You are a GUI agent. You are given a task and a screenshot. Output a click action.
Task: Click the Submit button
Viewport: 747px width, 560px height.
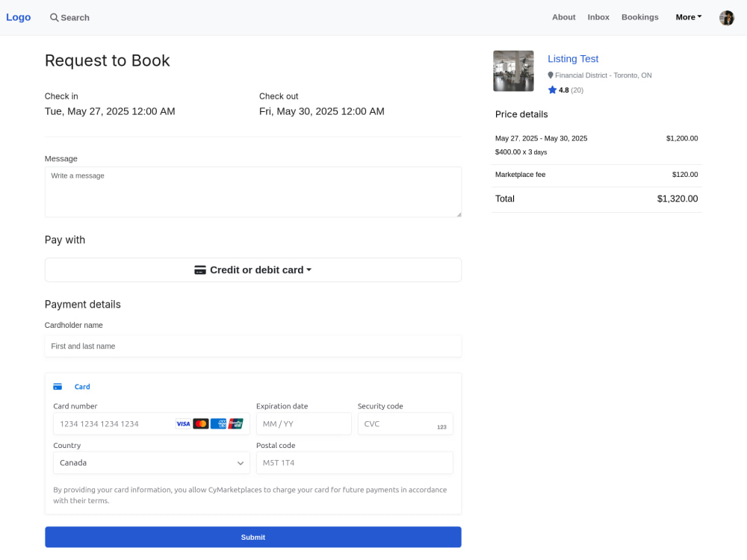(253, 537)
